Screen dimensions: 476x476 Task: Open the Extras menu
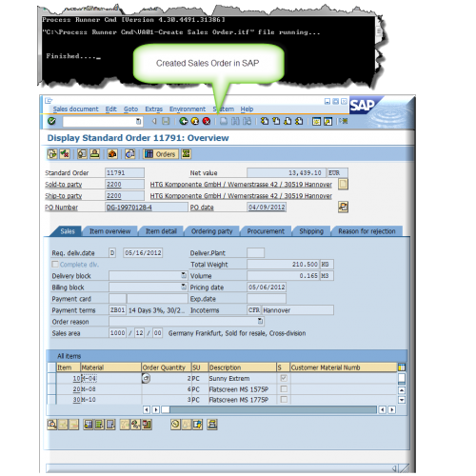(x=153, y=109)
